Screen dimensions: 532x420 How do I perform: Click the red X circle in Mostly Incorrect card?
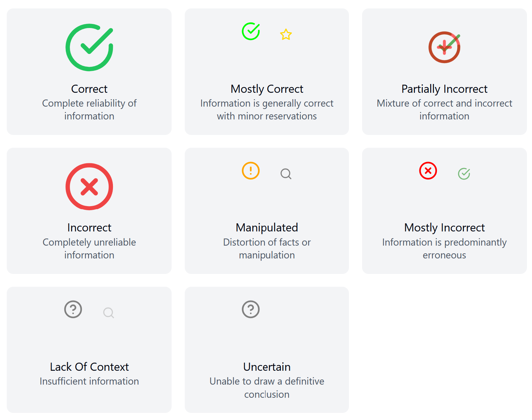[428, 171]
